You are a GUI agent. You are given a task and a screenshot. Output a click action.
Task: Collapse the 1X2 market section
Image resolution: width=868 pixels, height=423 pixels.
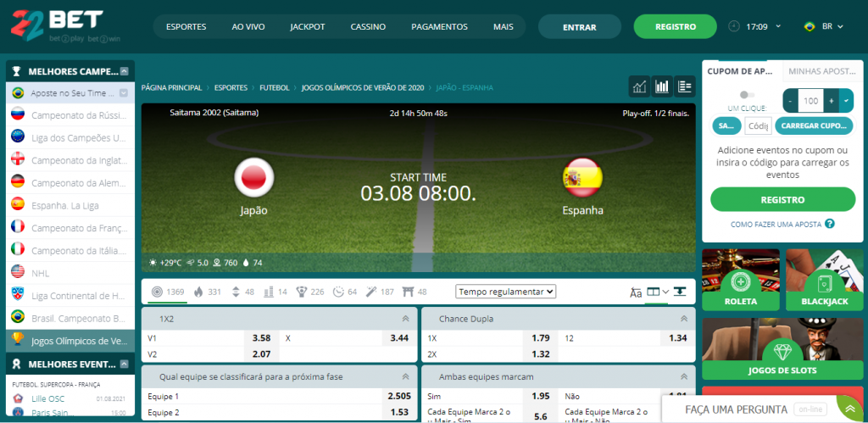point(405,319)
